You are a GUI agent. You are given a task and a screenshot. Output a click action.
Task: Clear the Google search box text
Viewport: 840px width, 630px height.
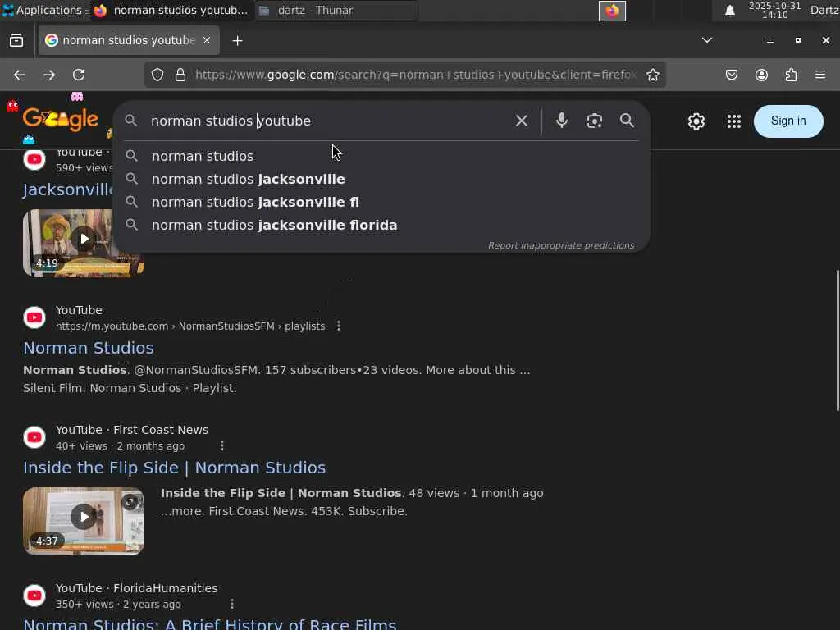(521, 121)
